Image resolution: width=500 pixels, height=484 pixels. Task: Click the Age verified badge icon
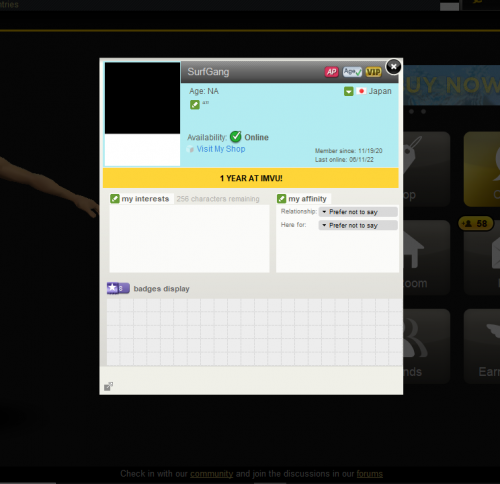pos(352,72)
